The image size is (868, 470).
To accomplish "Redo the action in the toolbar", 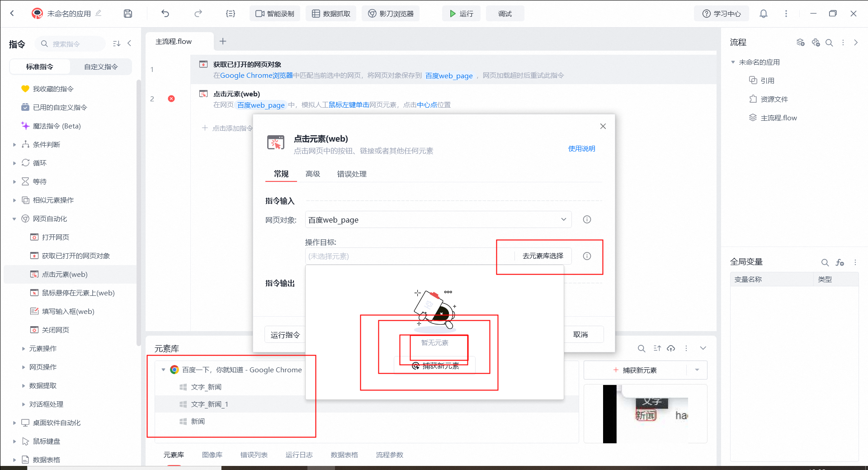I will tap(198, 14).
